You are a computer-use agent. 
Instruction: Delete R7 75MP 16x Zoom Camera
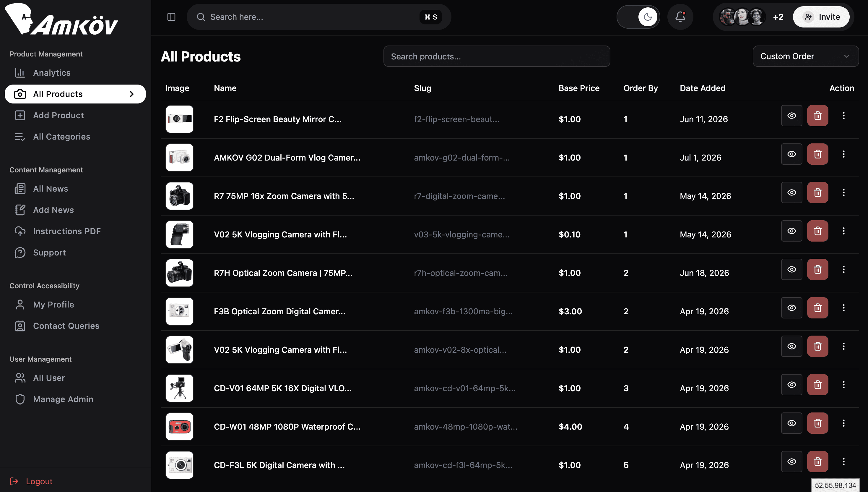click(817, 192)
